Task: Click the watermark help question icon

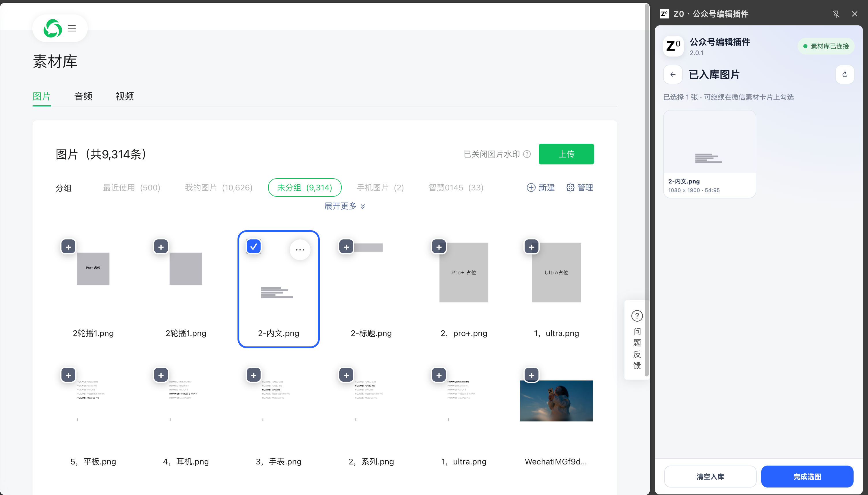Action: [527, 154]
